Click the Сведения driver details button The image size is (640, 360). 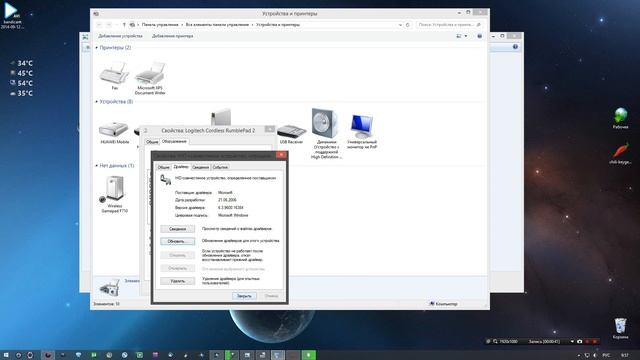178,229
